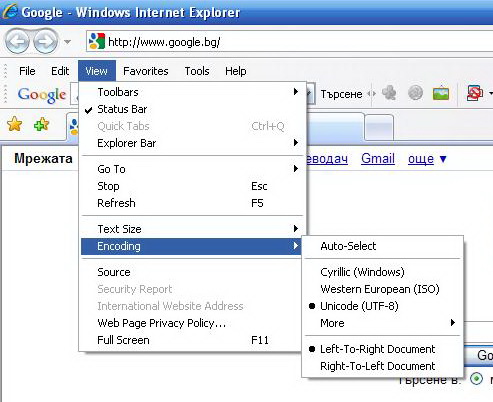This screenshot has width=493, height=402.
Task: Select Unicode (UTF-8) encoding
Action: pyautogui.click(x=383, y=306)
